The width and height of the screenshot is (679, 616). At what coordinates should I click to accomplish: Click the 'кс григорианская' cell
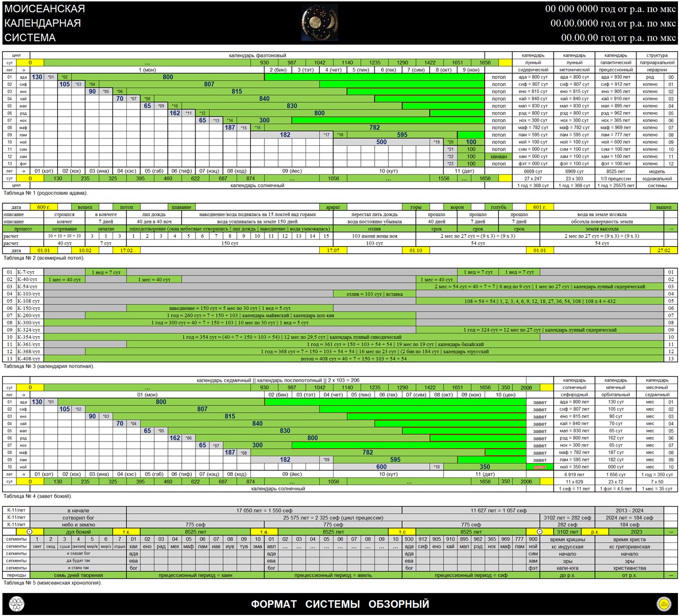click(x=629, y=547)
